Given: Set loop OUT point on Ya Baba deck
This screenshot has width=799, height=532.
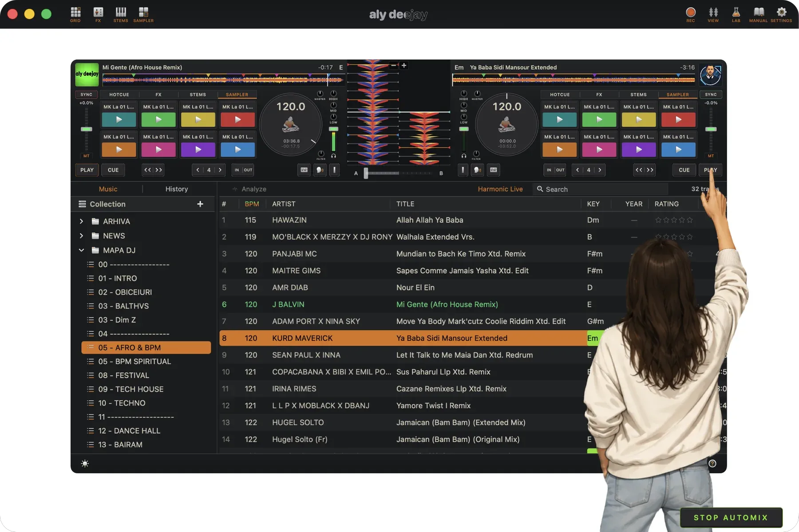Looking at the screenshot, I should (560, 170).
